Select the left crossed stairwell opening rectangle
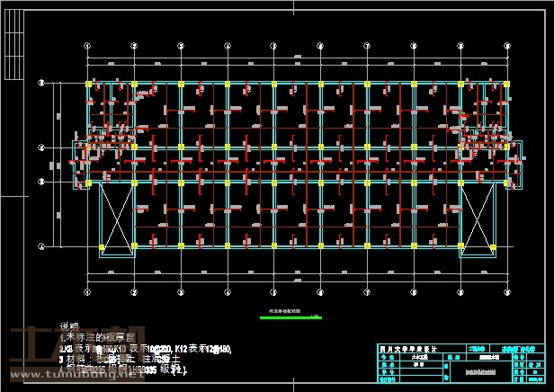Viewport: 554px width, 392px height. click(x=115, y=217)
